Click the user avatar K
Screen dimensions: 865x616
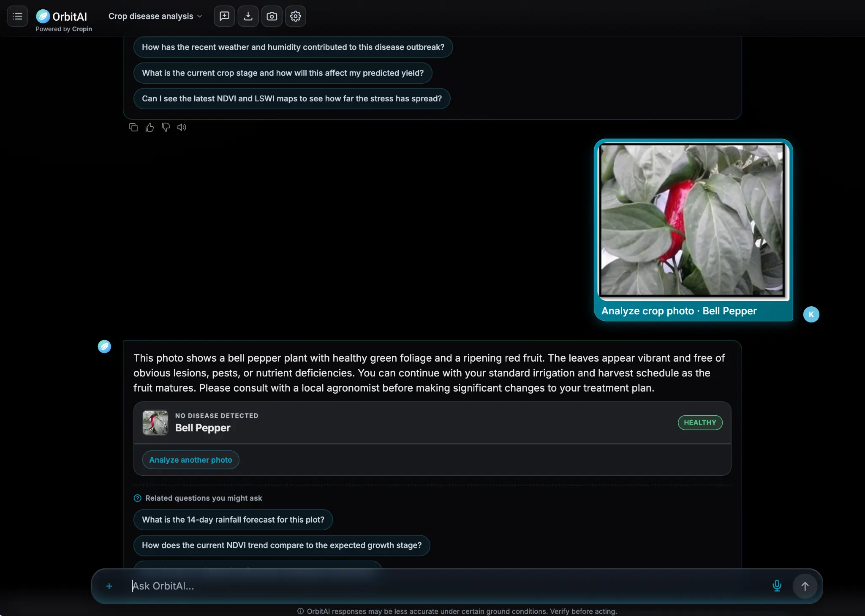point(811,314)
